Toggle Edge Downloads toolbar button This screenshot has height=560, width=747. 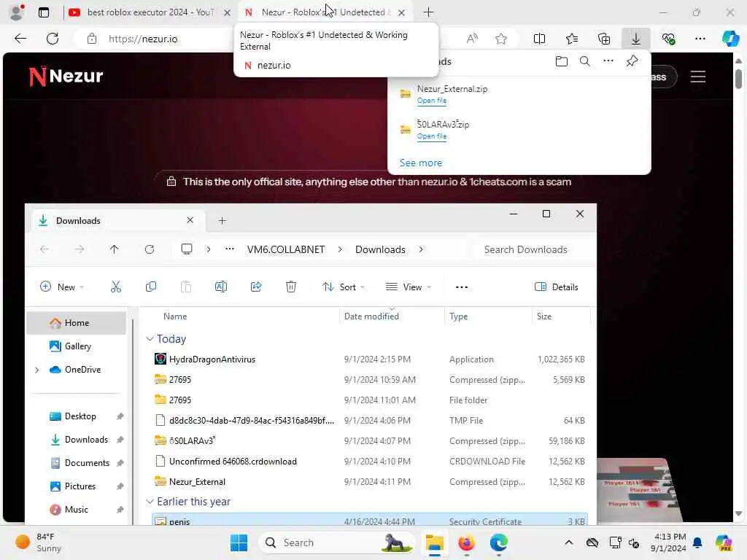click(636, 39)
